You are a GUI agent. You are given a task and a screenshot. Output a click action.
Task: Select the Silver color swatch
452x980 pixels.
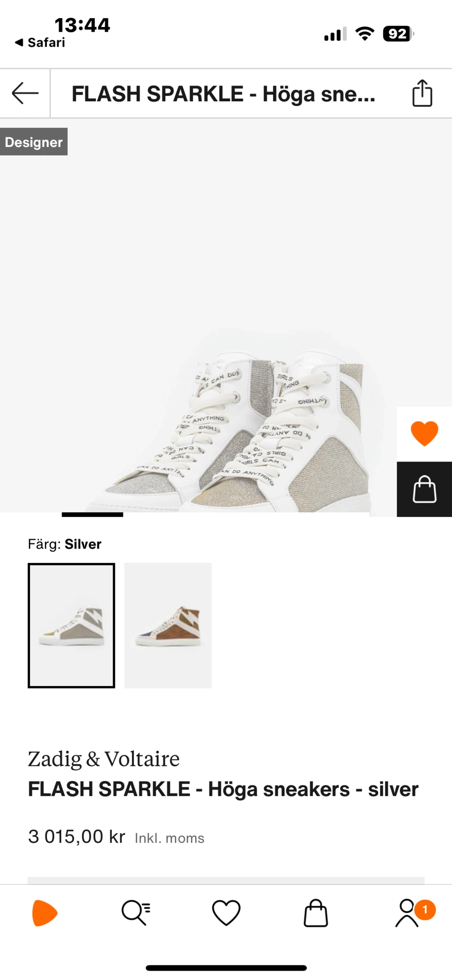click(72, 626)
